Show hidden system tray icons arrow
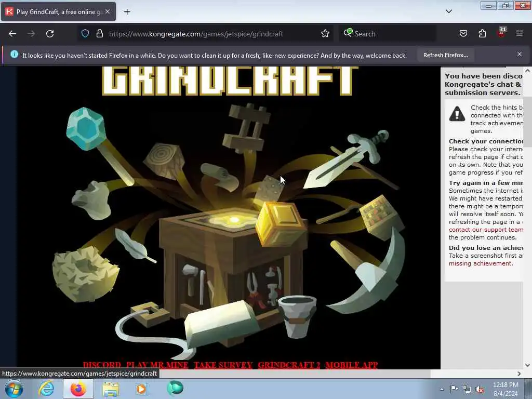This screenshot has width=532, height=399. tap(442, 390)
